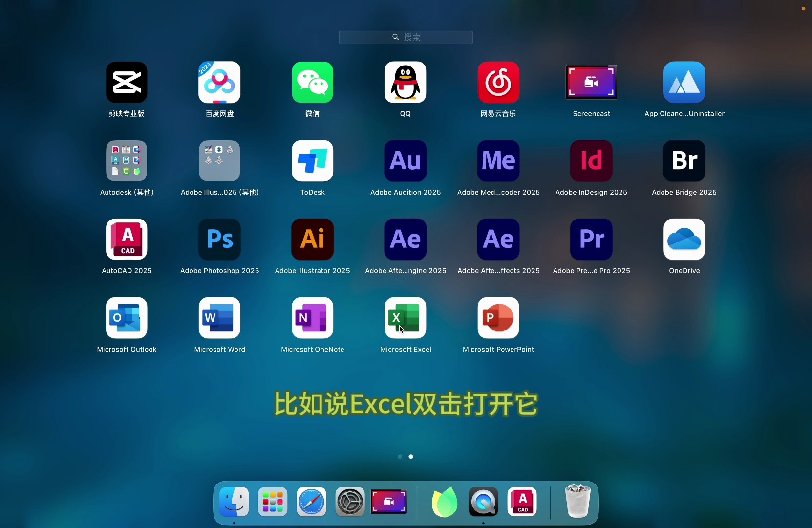Launch Adobe Bridge 2025
The image size is (812, 528).
tap(684, 161)
